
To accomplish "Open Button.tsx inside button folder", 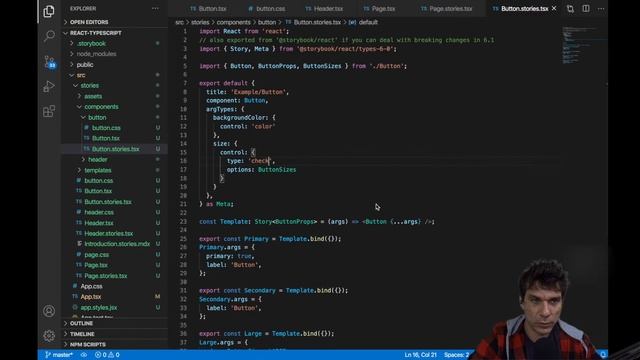I will pos(106,138).
